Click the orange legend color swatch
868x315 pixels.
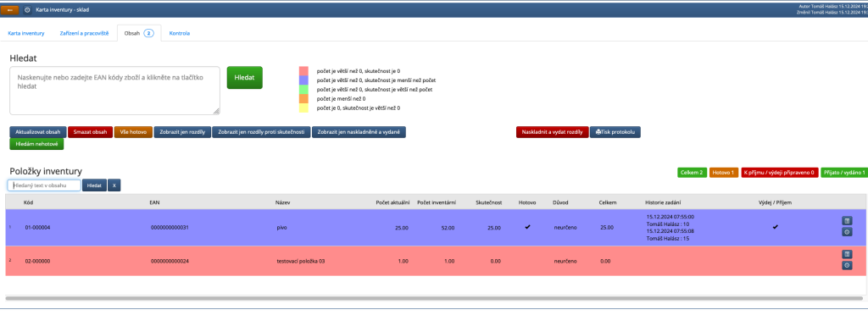tap(303, 98)
